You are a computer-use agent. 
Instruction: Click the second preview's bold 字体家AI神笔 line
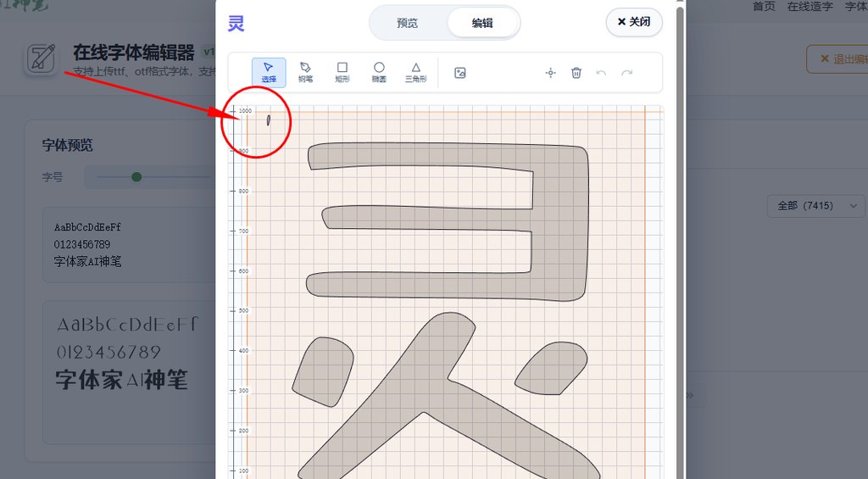[x=122, y=380]
